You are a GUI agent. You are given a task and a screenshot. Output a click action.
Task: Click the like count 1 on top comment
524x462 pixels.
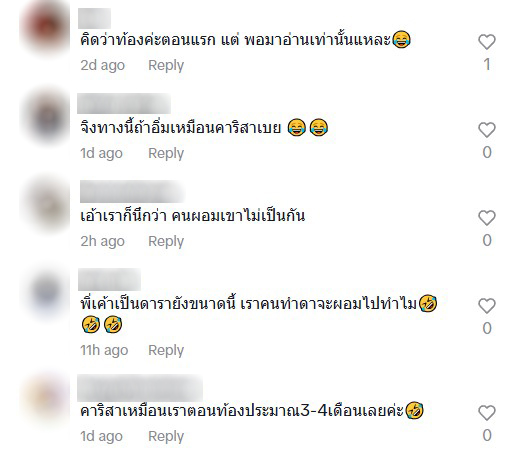click(x=487, y=65)
